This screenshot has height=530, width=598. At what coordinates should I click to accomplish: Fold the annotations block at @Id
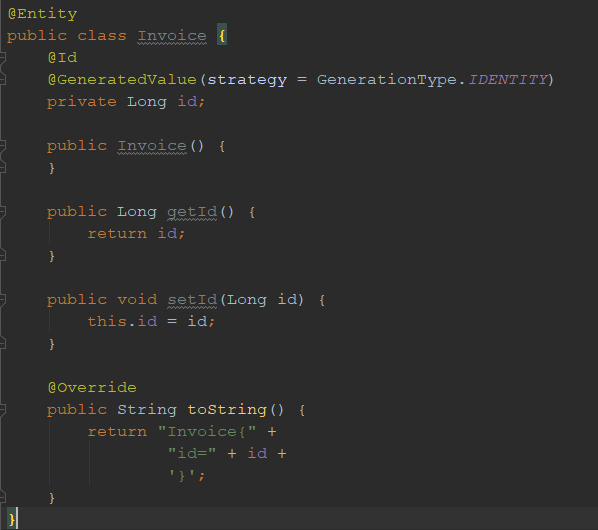pyautogui.click(x=2, y=58)
